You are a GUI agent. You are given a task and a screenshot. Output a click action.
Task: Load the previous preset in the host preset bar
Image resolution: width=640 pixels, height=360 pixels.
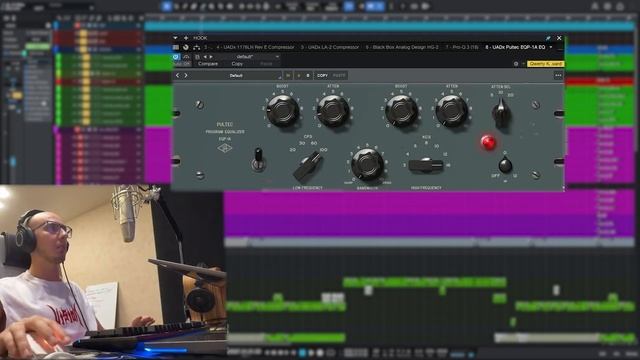click(205, 57)
